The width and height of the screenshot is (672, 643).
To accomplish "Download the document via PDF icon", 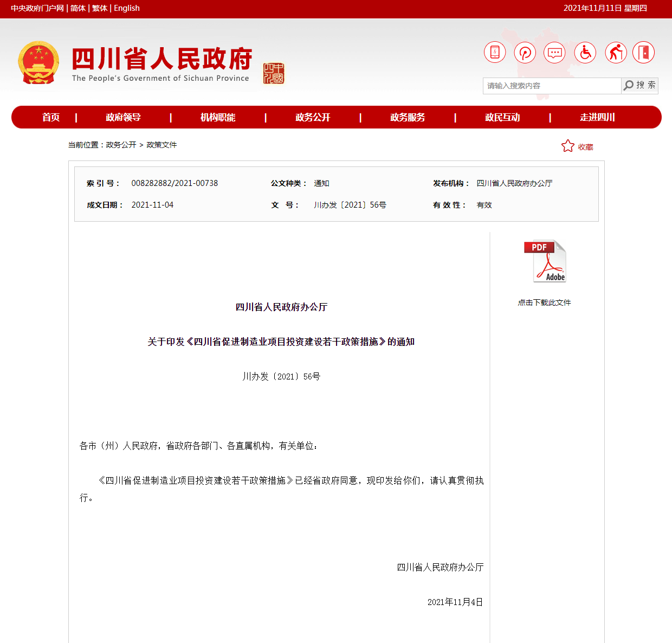I will pyautogui.click(x=545, y=261).
